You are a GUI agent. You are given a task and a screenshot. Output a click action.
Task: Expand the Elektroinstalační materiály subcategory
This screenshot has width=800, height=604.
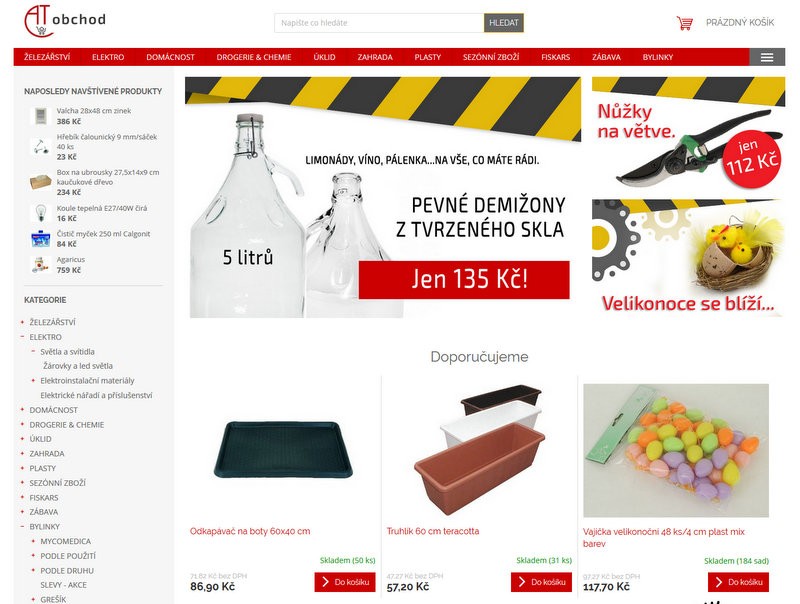[x=34, y=380]
